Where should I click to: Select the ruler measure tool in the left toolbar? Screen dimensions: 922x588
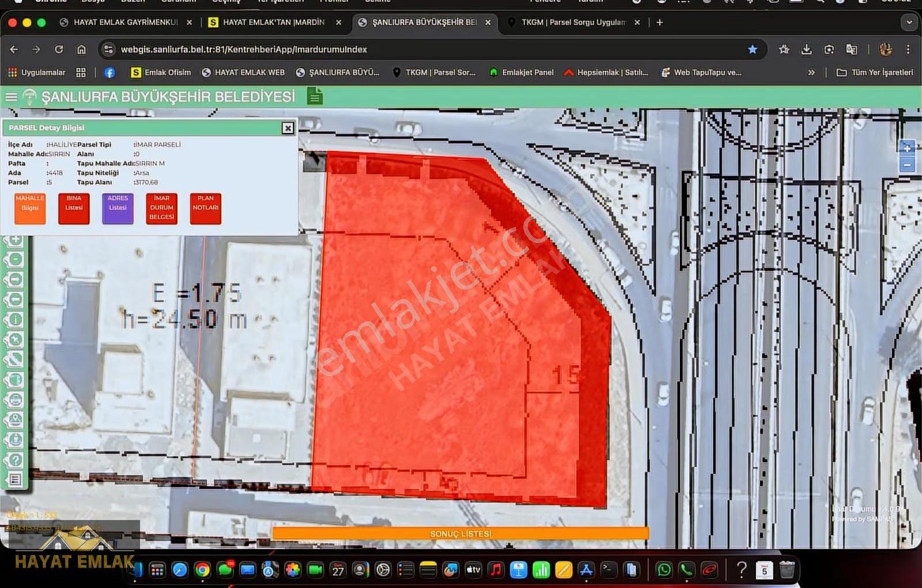pyautogui.click(x=16, y=360)
